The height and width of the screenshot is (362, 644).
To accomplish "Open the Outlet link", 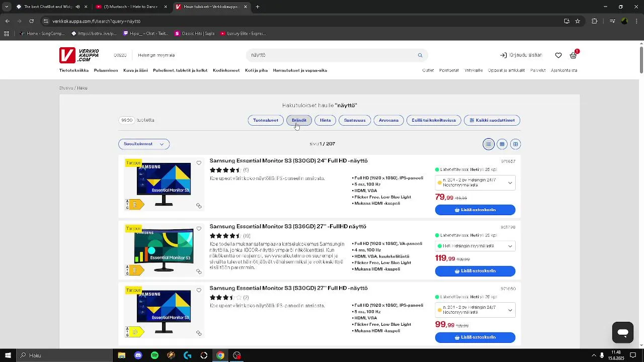I will click(428, 70).
